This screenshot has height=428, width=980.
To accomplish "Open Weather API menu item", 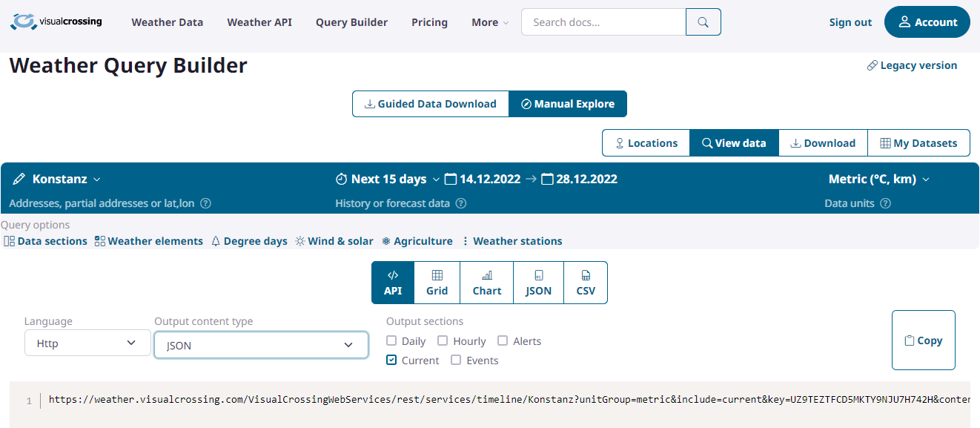I will [259, 22].
